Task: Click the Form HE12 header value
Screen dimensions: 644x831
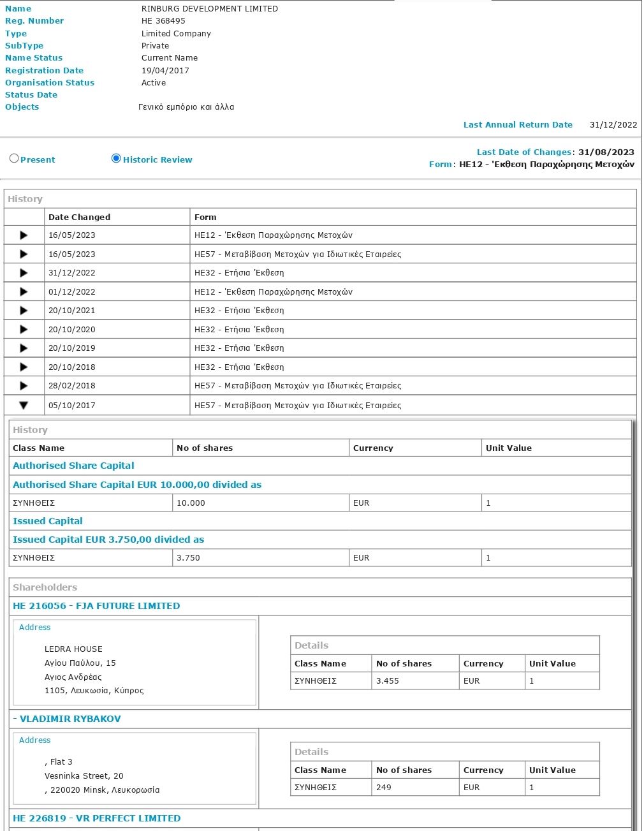Action: pos(546,165)
